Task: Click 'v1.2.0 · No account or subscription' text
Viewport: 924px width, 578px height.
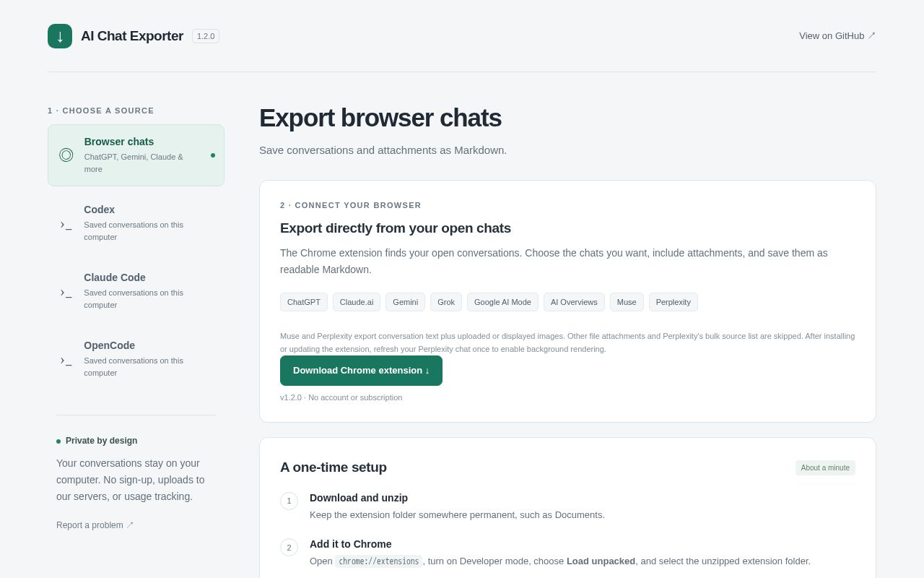Action: 341,397
